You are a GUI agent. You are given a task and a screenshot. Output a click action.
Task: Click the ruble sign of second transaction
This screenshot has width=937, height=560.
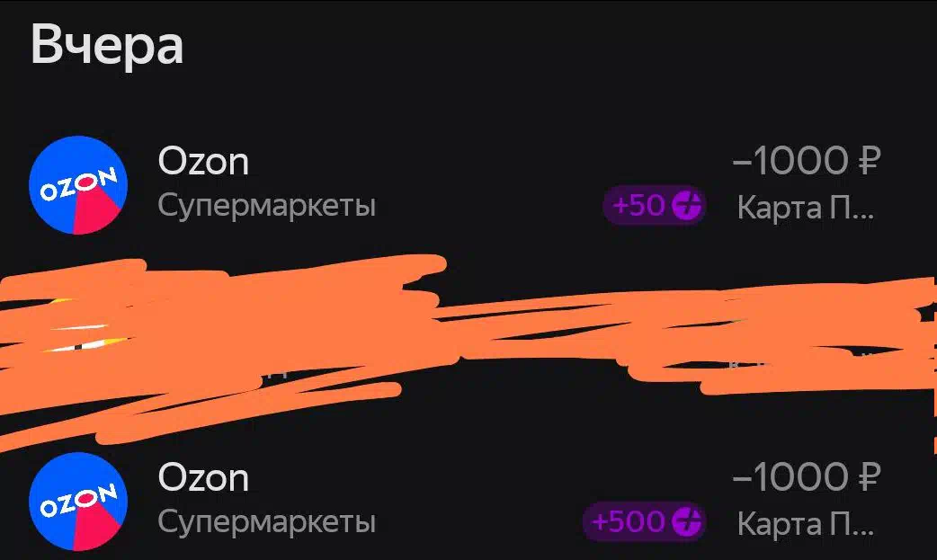[x=870, y=476]
